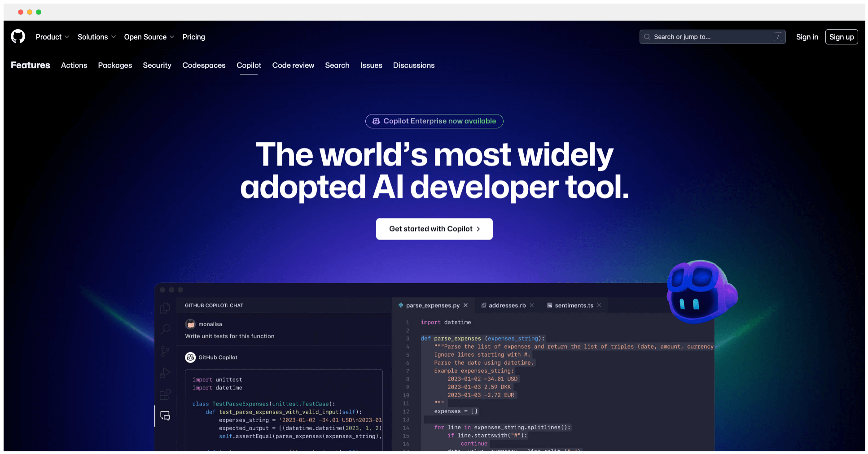Click the Get started with Copilot button
868x454 pixels.
(x=434, y=229)
